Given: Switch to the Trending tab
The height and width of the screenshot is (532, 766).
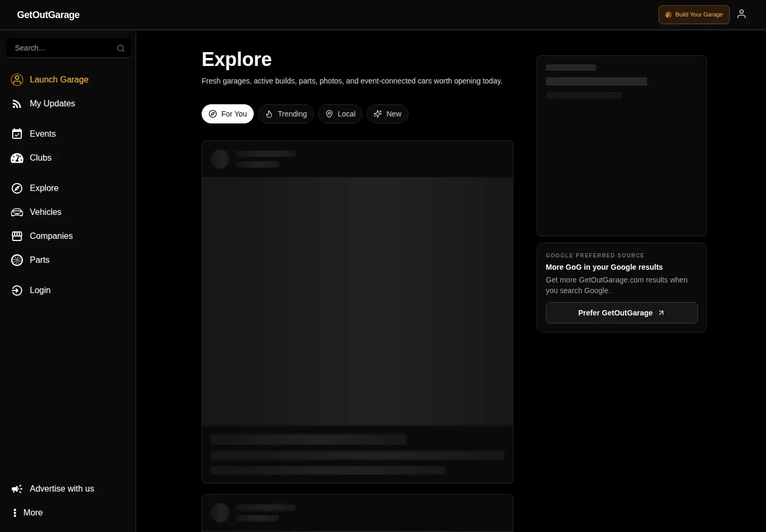Looking at the screenshot, I should (286, 114).
